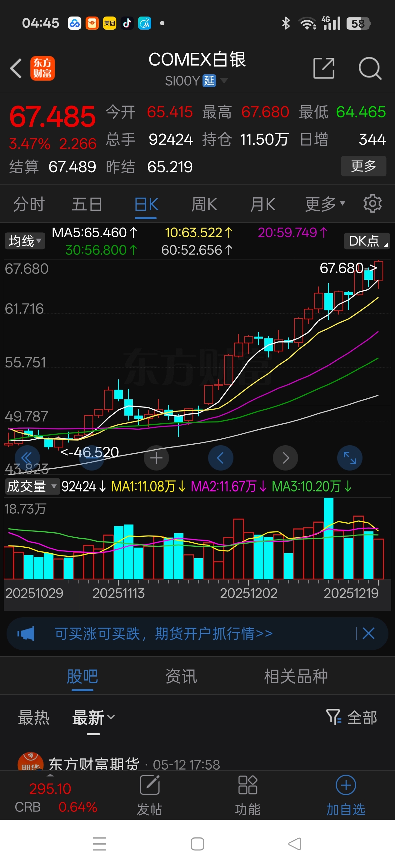Close the futures account banner
395x868 pixels.
point(368,634)
